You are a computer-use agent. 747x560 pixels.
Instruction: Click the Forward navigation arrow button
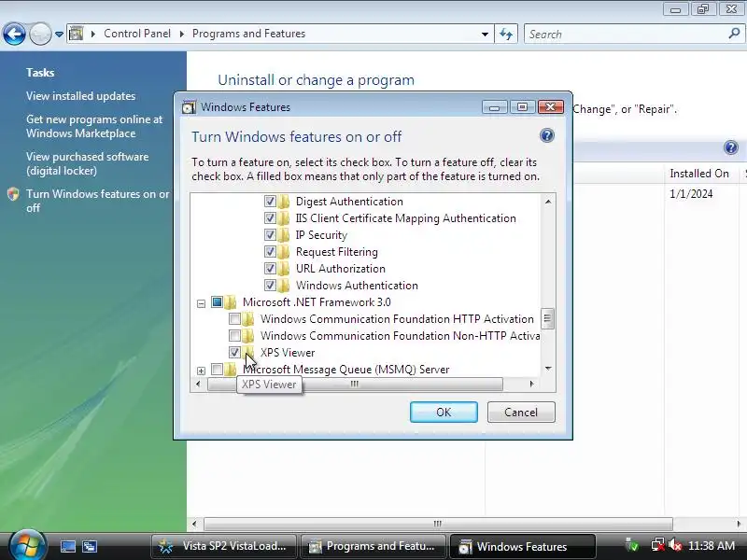pyautogui.click(x=40, y=35)
